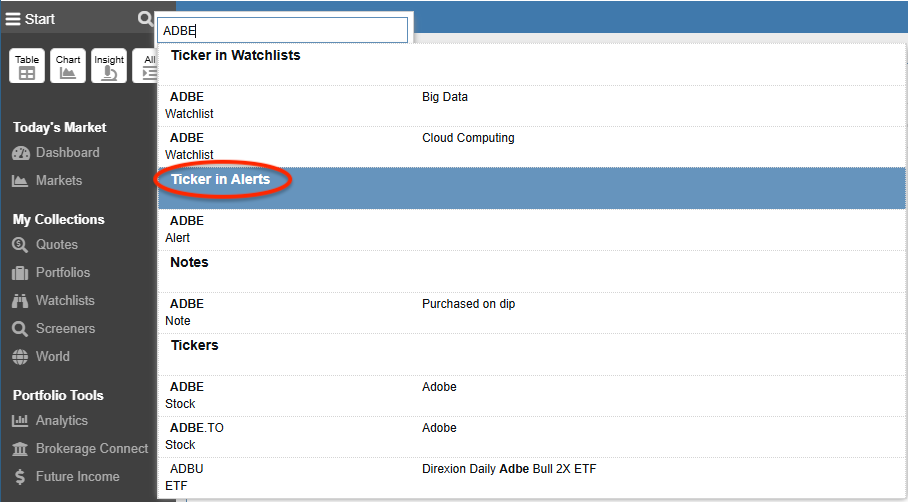Switch to Chart view
This screenshot has height=502, width=908.
tap(68, 66)
